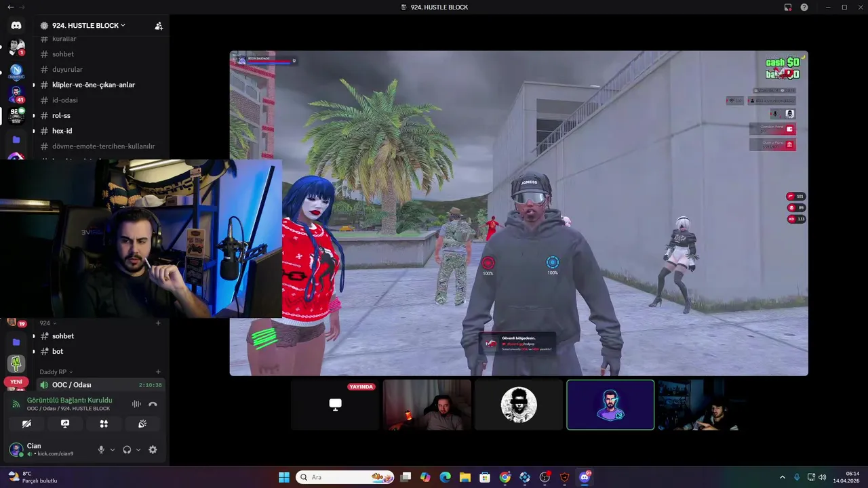
Task: Select highlighted purple avatar participant tile
Action: [x=610, y=405]
